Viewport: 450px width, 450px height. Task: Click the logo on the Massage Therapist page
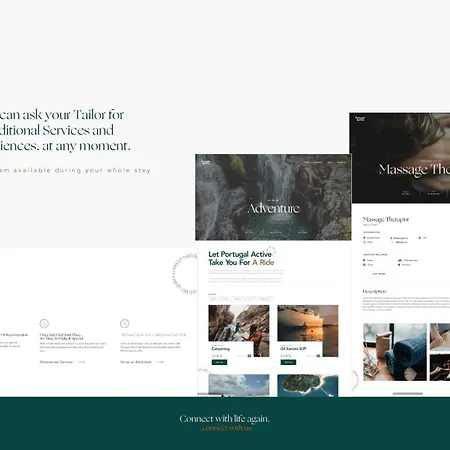[360, 119]
